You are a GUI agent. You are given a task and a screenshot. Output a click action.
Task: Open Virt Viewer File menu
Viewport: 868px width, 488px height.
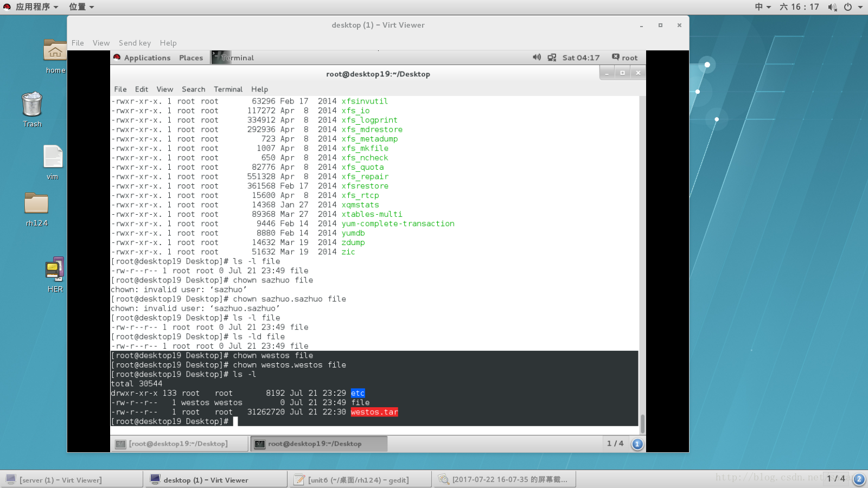tap(78, 43)
